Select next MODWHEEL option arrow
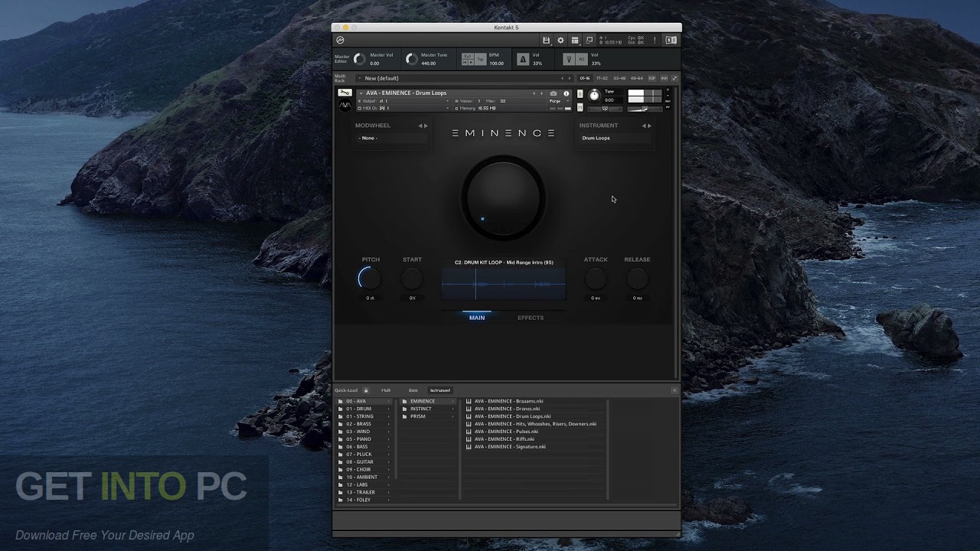980x551 pixels. (426, 126)
